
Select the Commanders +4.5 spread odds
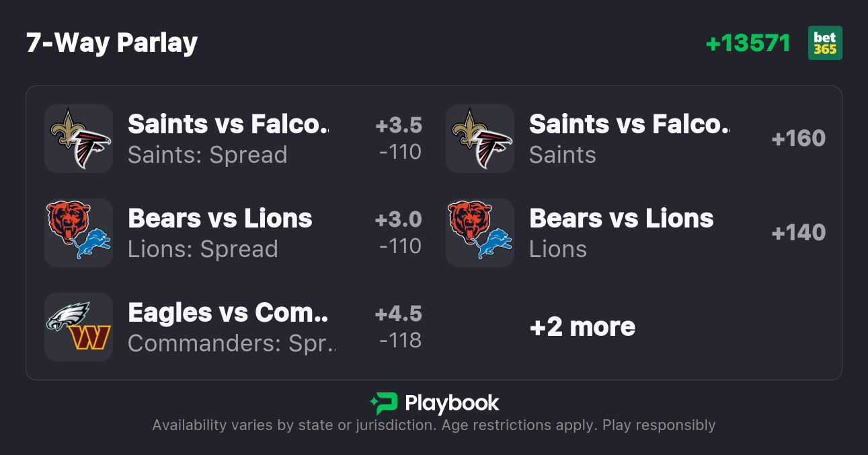(x=399, y=327)
